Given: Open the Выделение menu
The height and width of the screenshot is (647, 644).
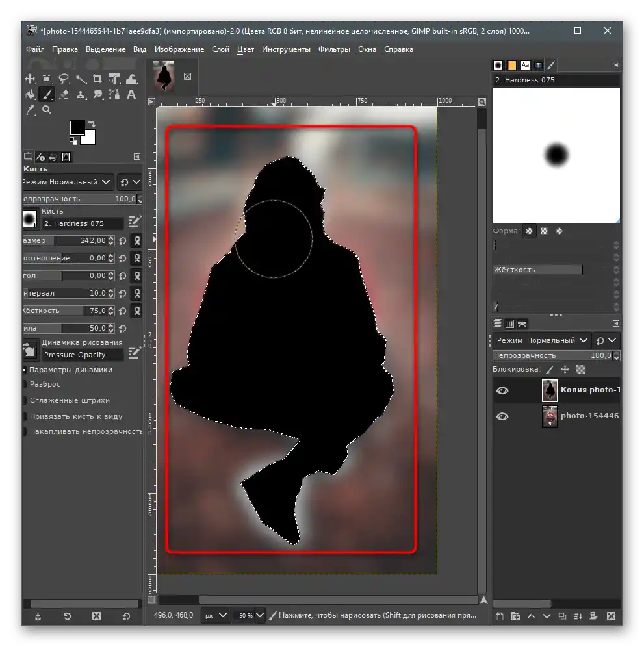Looking at the screenshot, I should pos(105,49).
